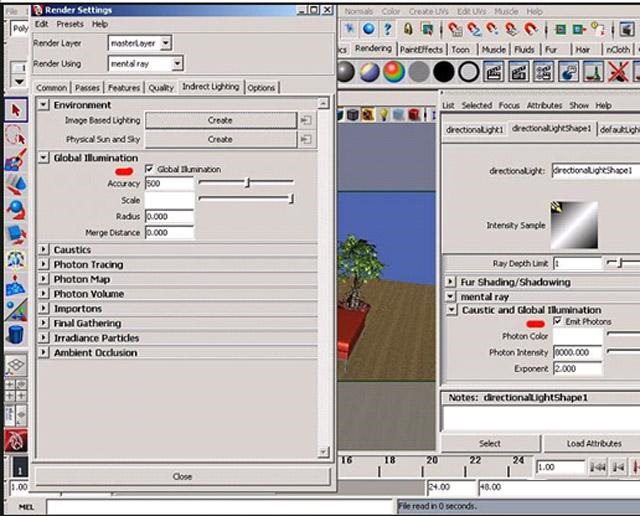Click the Ray Depth Limit field
The width and height of the screenshot is (640, 516).
coord(578,264)
